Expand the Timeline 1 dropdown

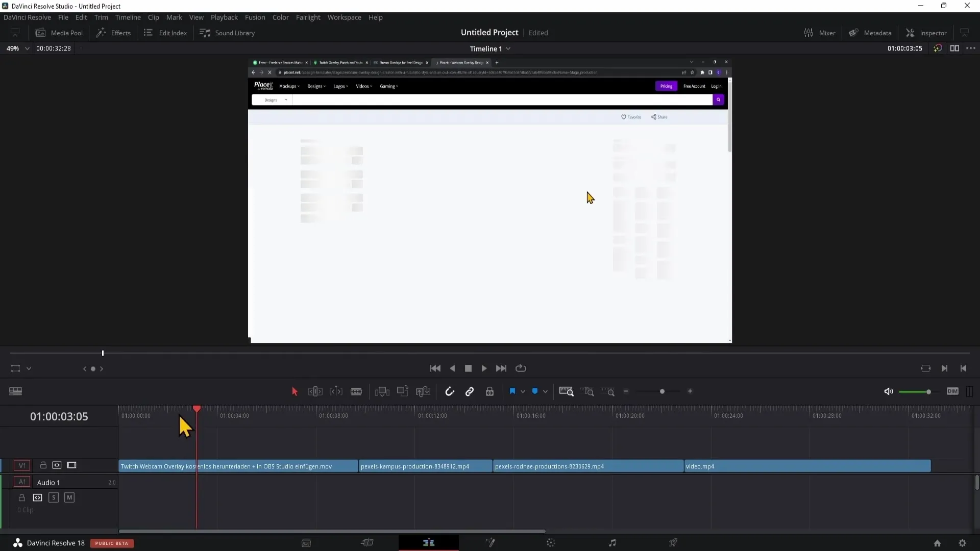click(x=509, y=48)
